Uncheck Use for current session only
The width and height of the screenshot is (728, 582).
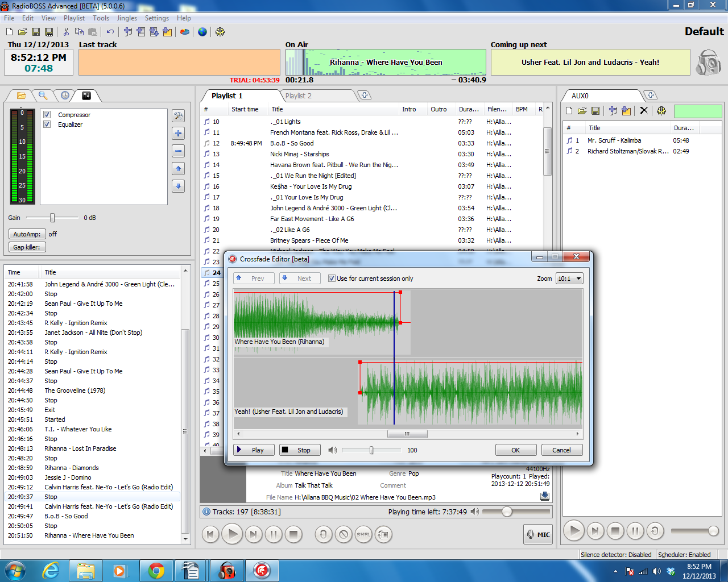tap(332, 278)
